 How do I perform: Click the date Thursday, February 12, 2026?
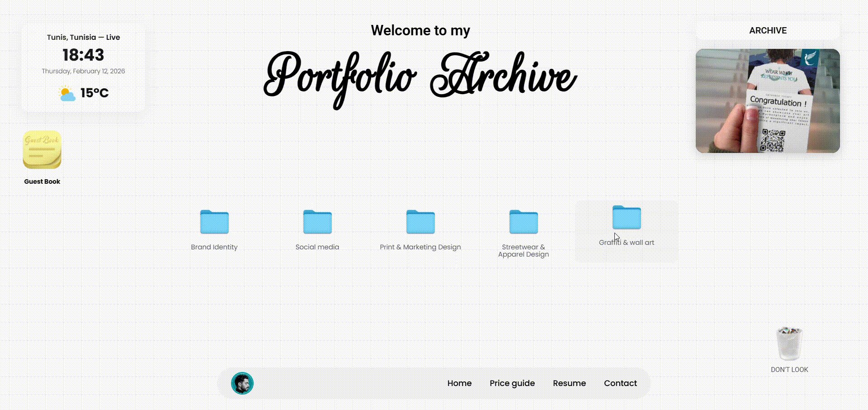(x=83, y=71)
